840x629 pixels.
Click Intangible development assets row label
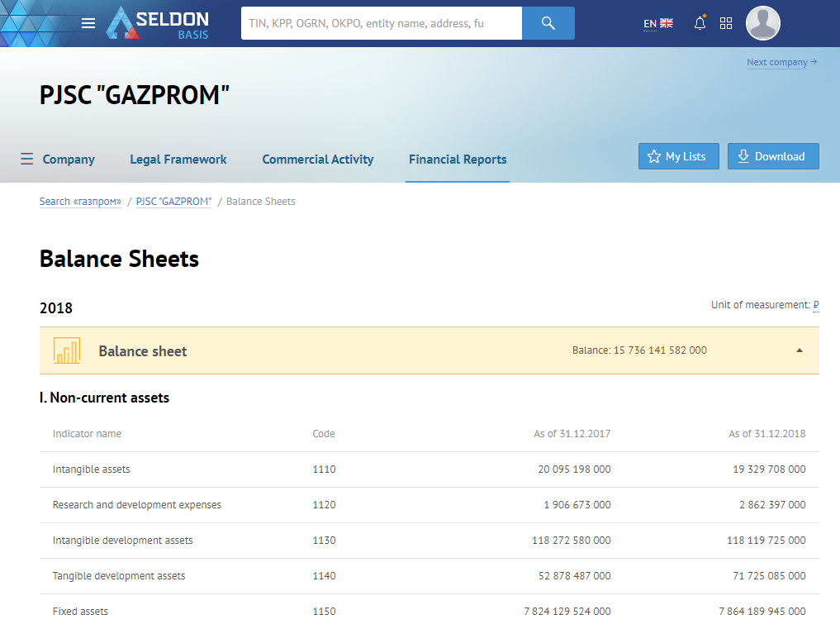pos(123,540)
